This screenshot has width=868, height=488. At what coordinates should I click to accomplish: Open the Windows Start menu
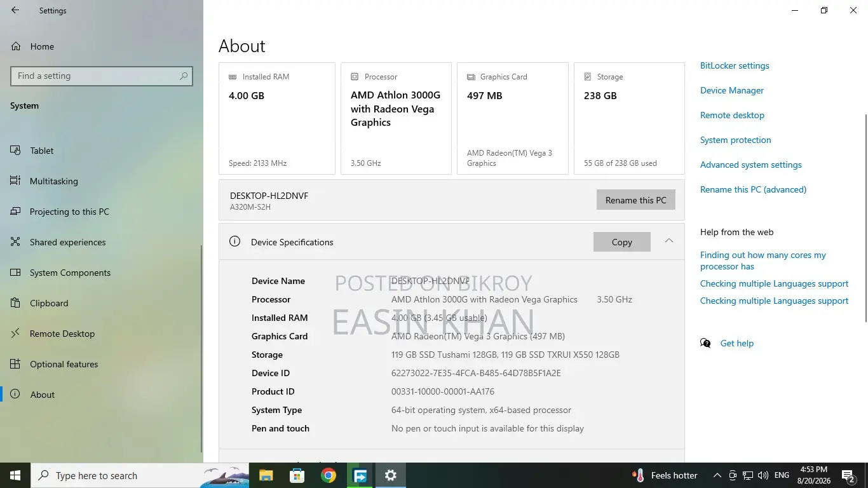click(15, 475)
